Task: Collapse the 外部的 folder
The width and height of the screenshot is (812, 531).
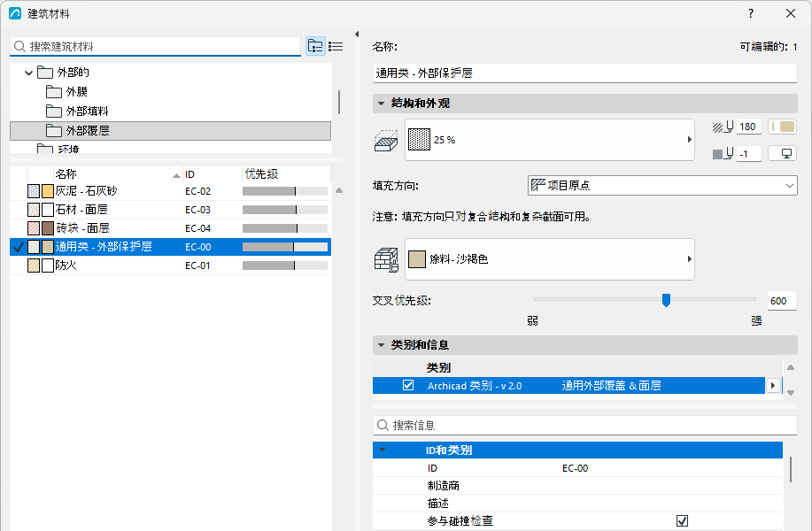Action: point(29,73)
